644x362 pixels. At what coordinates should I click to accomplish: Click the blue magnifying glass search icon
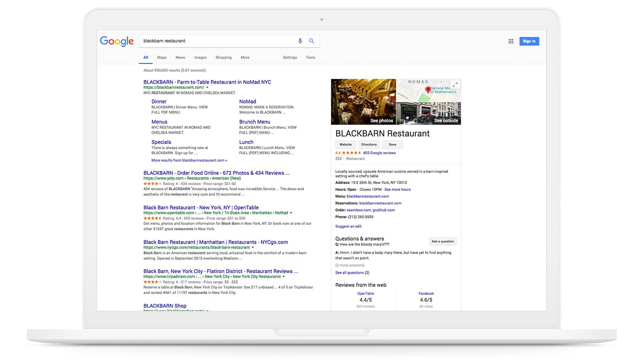pyautogui.click(x=312, y=41)
